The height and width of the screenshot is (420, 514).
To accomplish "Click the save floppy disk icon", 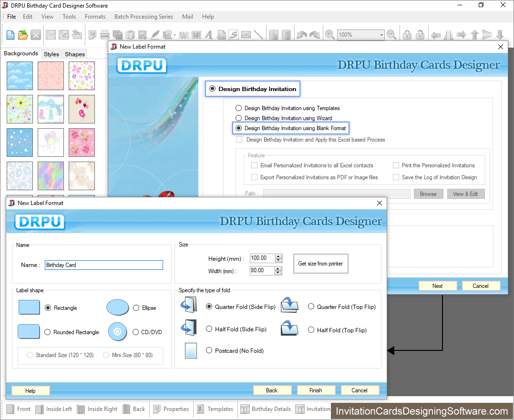I will point(51,34).
